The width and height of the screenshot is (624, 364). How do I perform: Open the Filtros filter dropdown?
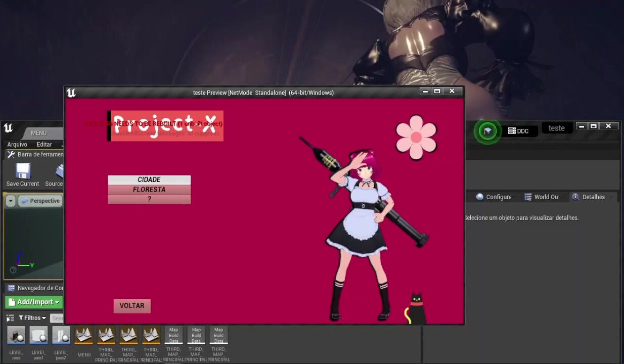tap(32, 318)
